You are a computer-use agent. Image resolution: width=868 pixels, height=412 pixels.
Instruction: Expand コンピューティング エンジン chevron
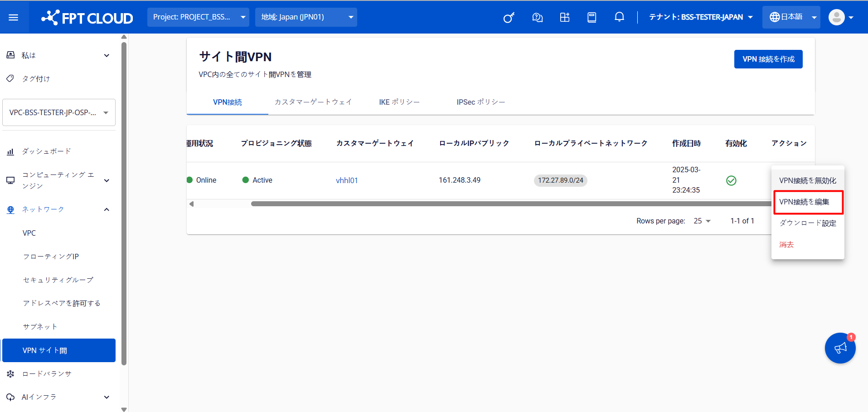[x=107, y=180]
